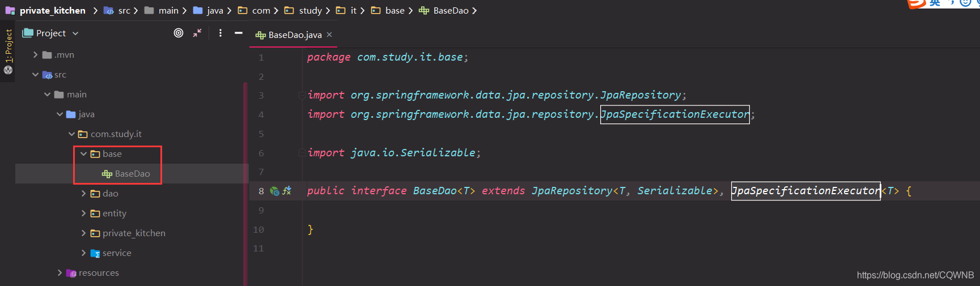Click the round icon under the Project side tab
The height and width of the screenshot is (286, 980).
click(x=8, y=70)
